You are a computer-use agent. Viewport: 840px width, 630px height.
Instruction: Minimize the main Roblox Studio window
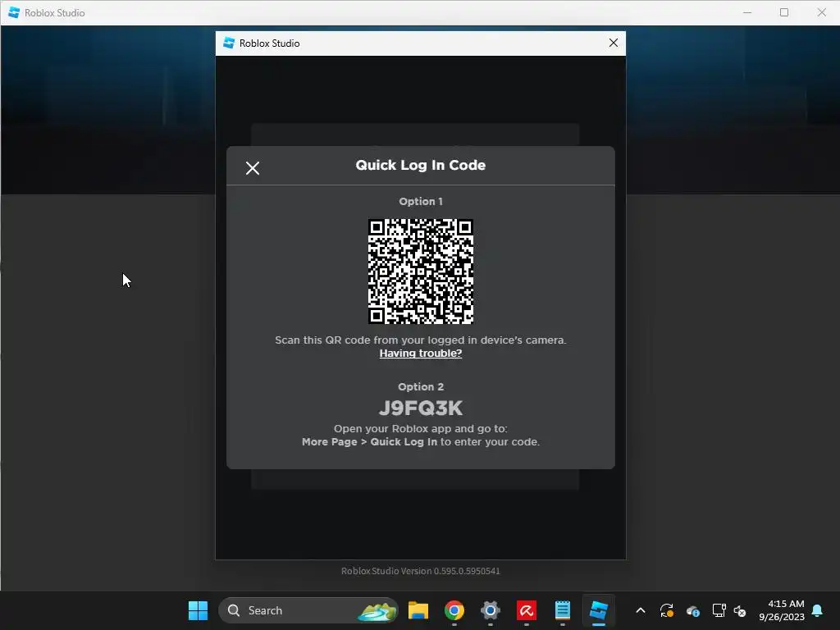[747, 12]
